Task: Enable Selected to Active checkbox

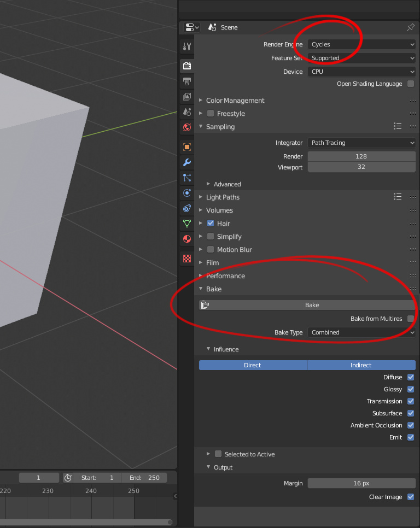Action: [x=218, y=454]
